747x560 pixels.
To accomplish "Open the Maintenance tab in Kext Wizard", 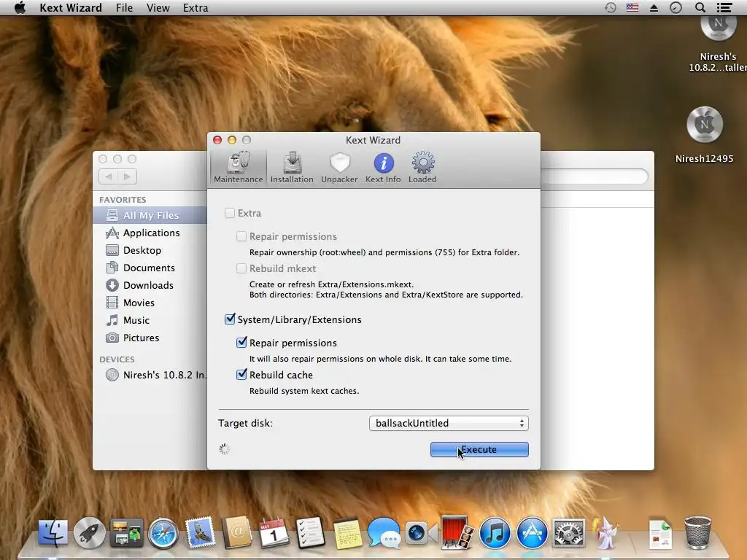I will coord(239,167).
